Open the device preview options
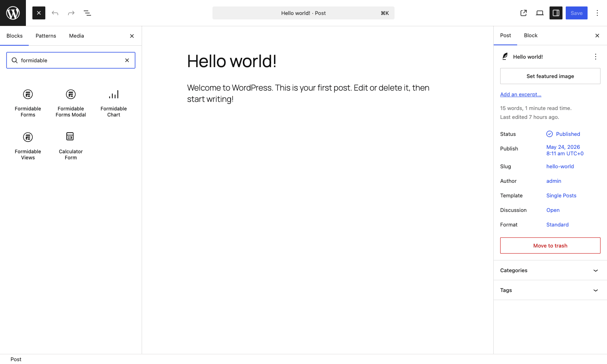The height and width of the screenshot is (364, 607). (x=540, y=13)
